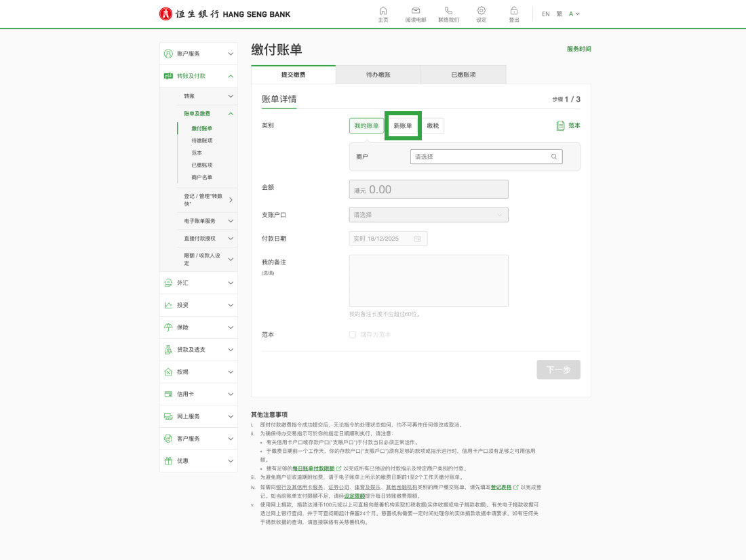Image resolution: width=746 pixels, height=560 pixels.
Task: Switch language to EN
Action: (546, 14)
